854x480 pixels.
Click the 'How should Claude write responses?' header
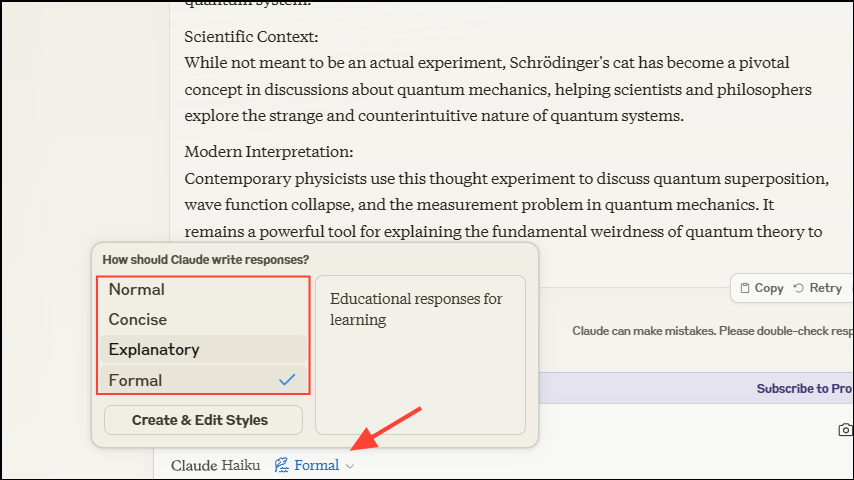tap(206, 259)
